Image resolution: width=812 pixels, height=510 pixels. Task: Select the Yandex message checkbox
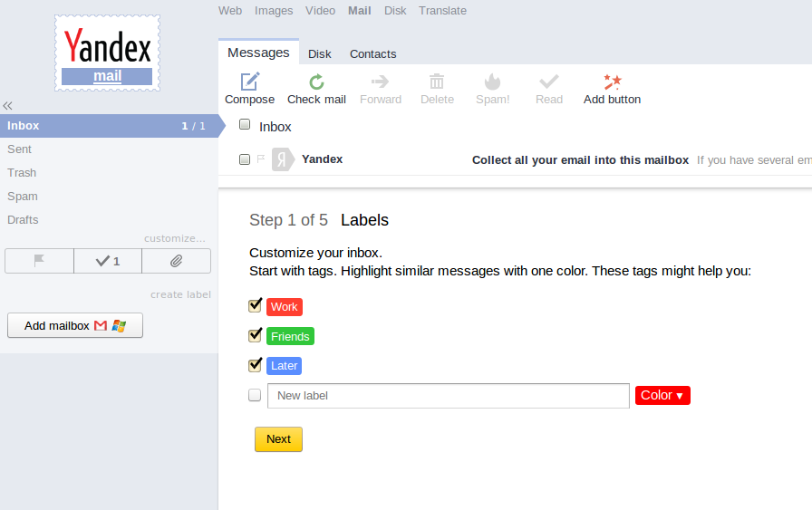pos(245,159)
